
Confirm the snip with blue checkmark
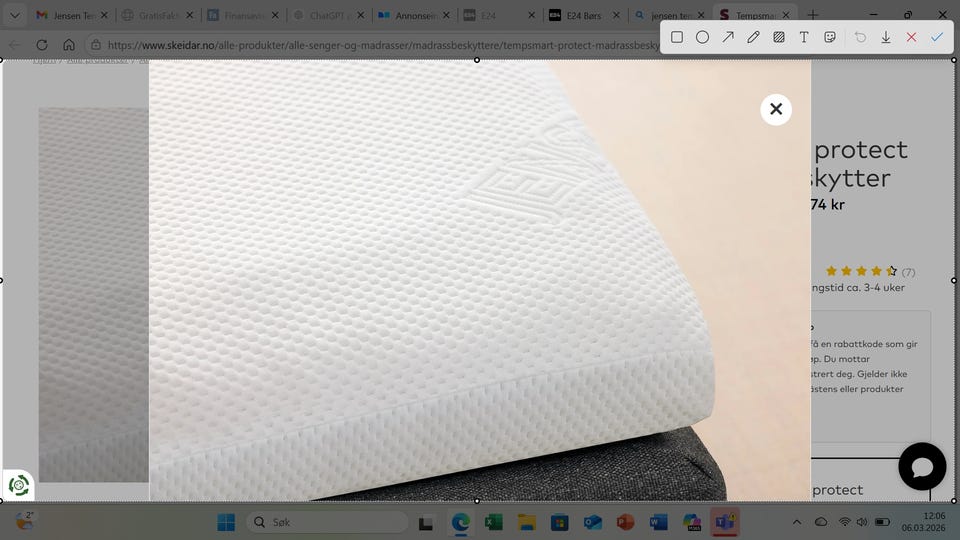(x=937, y=37)
